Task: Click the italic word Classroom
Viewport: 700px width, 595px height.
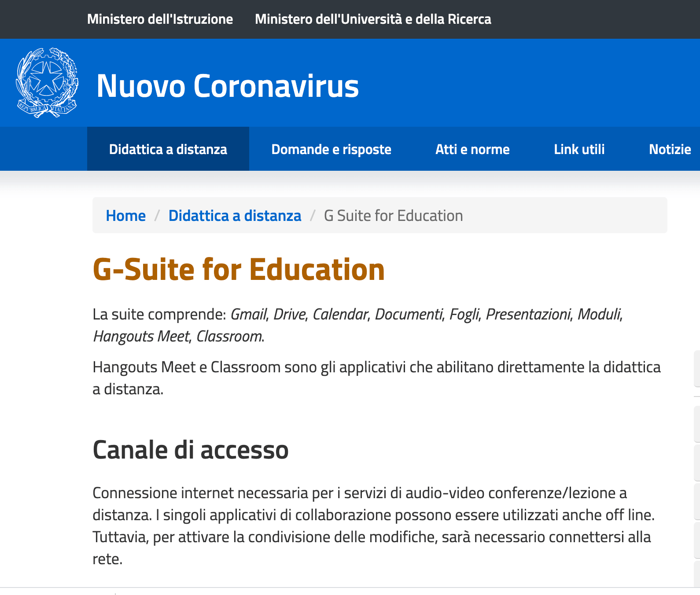Action: (229, 336)
